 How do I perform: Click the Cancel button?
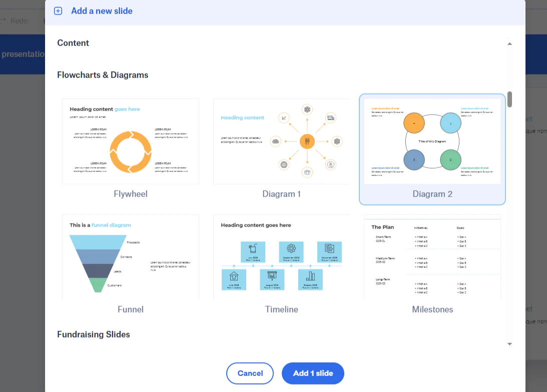(250, 373)
